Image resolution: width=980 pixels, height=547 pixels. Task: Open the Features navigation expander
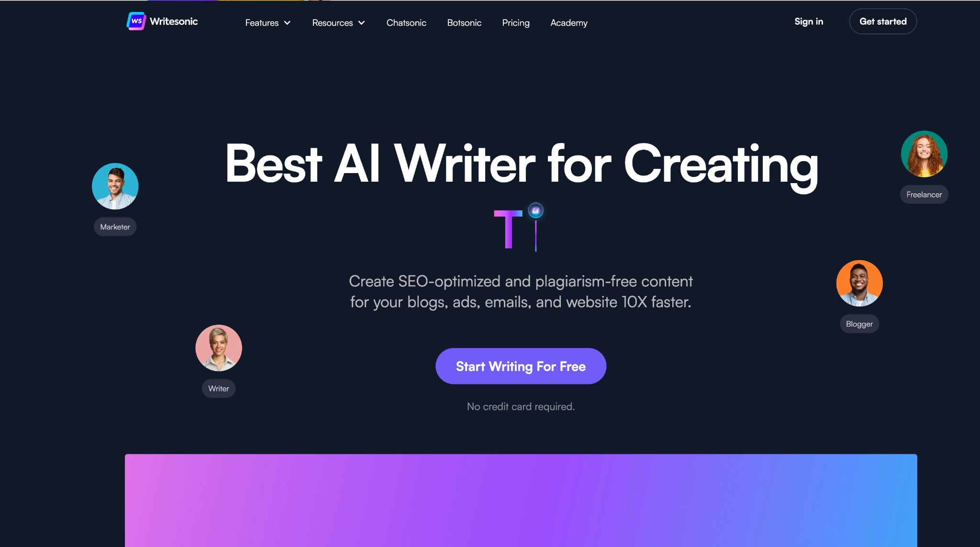tap(268, 22)
